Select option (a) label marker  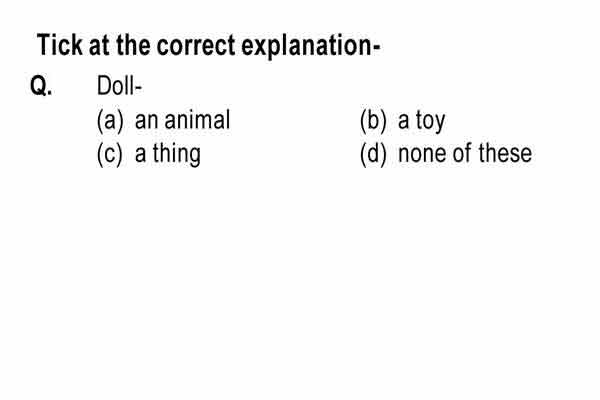[110, 121]
